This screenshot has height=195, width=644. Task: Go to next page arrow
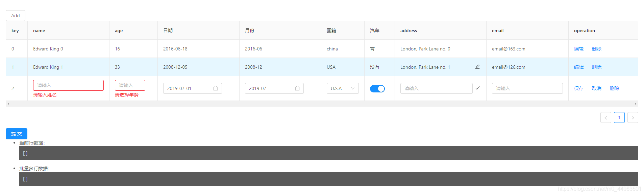[633, 117]
